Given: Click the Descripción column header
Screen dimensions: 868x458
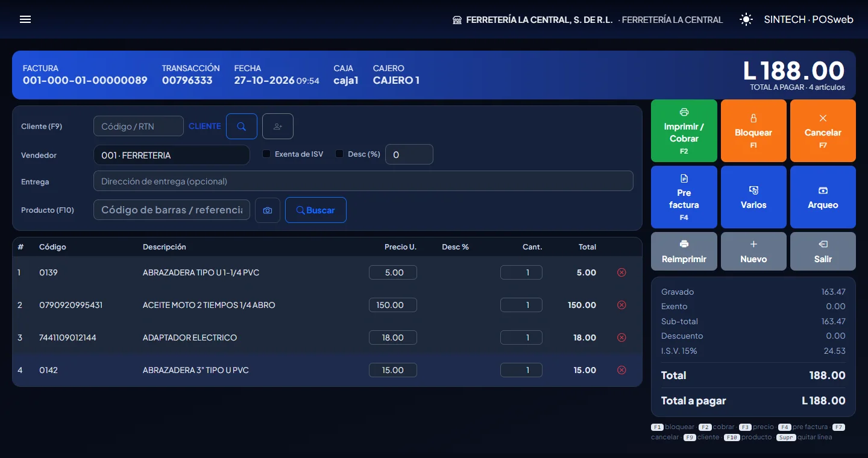Looking at the screenshot, I should (x=165, y=247).
